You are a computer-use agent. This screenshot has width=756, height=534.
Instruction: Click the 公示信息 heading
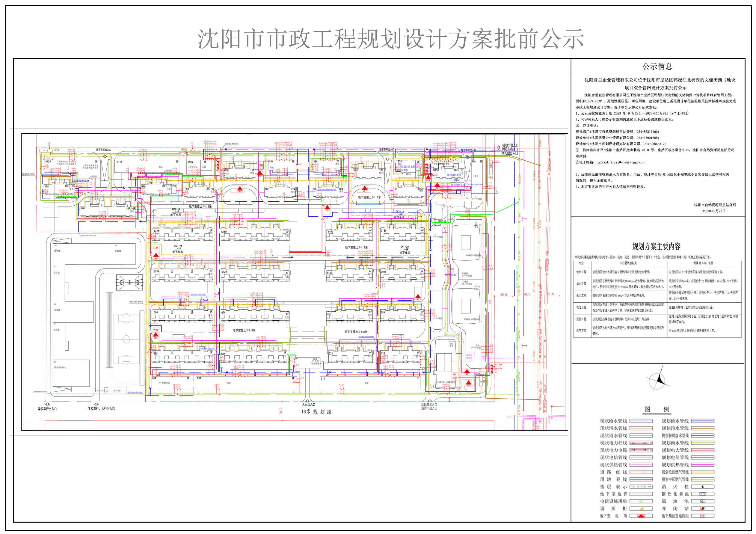657,67
